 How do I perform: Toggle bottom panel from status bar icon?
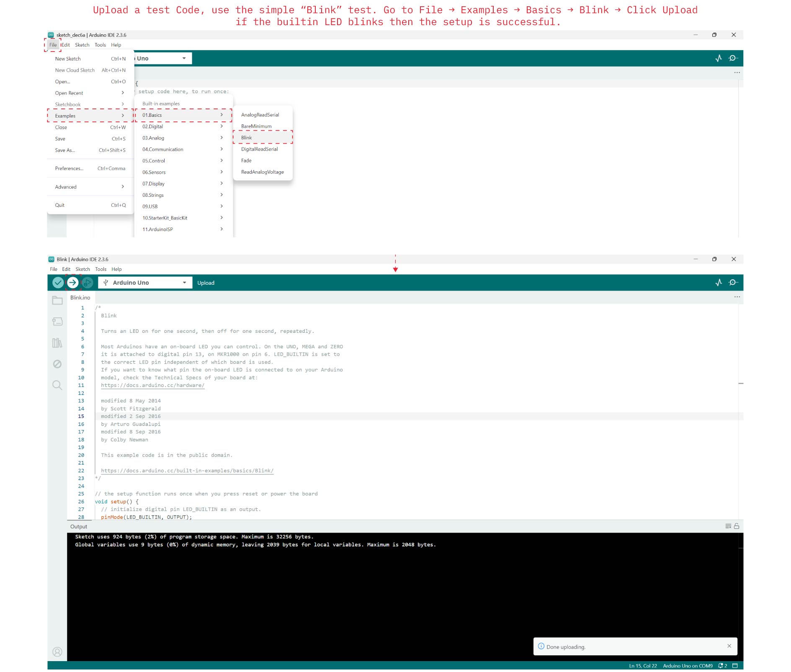(735, 666)
